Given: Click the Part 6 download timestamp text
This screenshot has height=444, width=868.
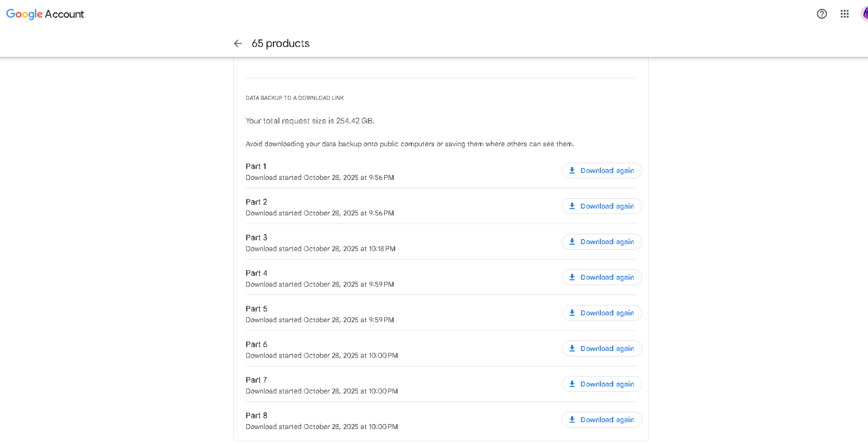Looking at the screenshot, I should (321, 355).
